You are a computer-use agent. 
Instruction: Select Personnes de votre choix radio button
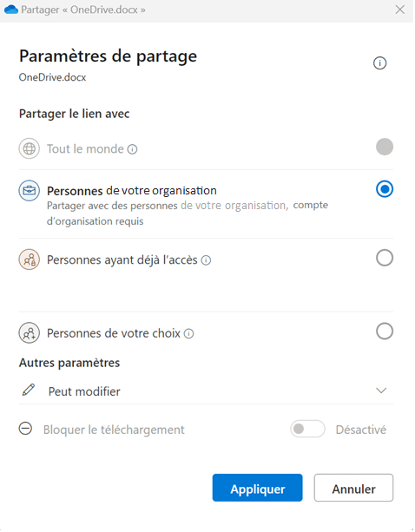[x=385, y=332]
